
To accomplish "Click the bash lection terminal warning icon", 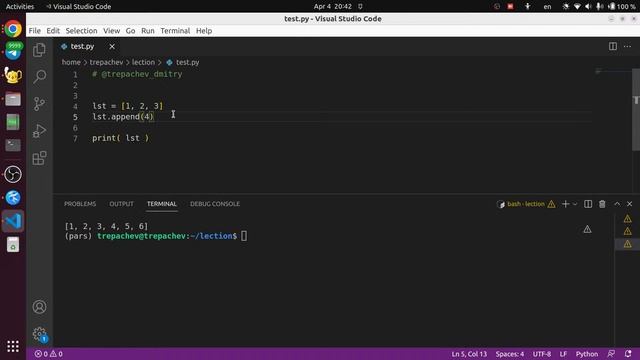I will [551, 204].
